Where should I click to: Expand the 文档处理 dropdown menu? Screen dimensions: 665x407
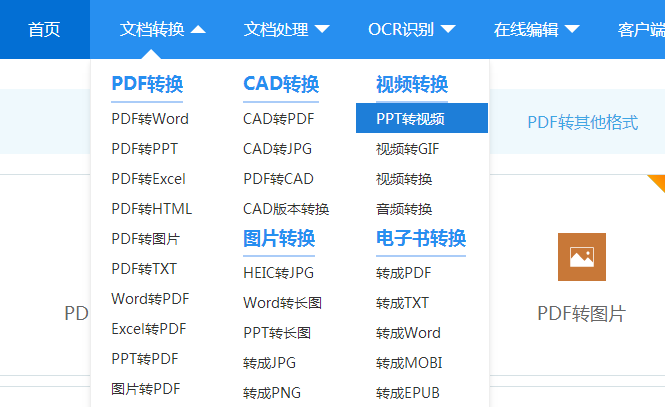click(x=286, y=29)
